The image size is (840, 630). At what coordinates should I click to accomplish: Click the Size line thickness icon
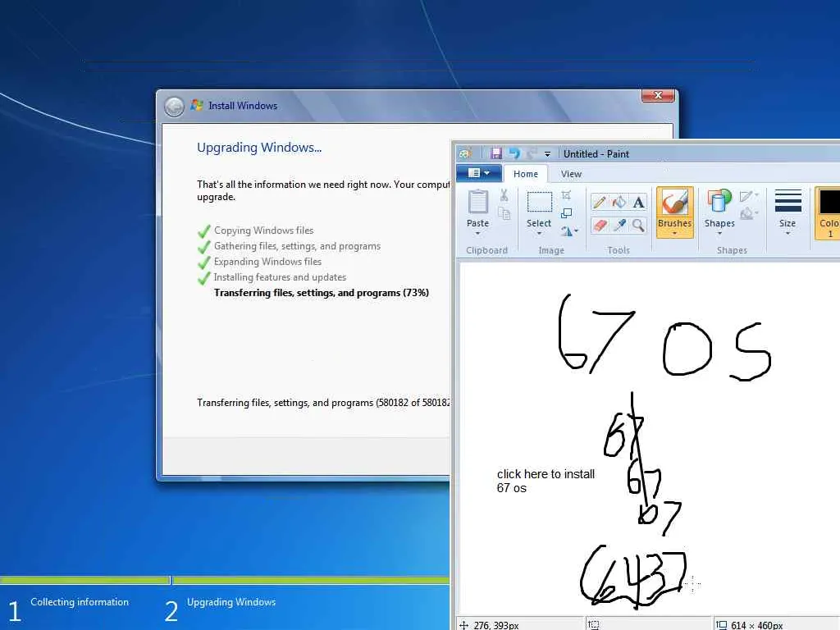click(787, 202)
